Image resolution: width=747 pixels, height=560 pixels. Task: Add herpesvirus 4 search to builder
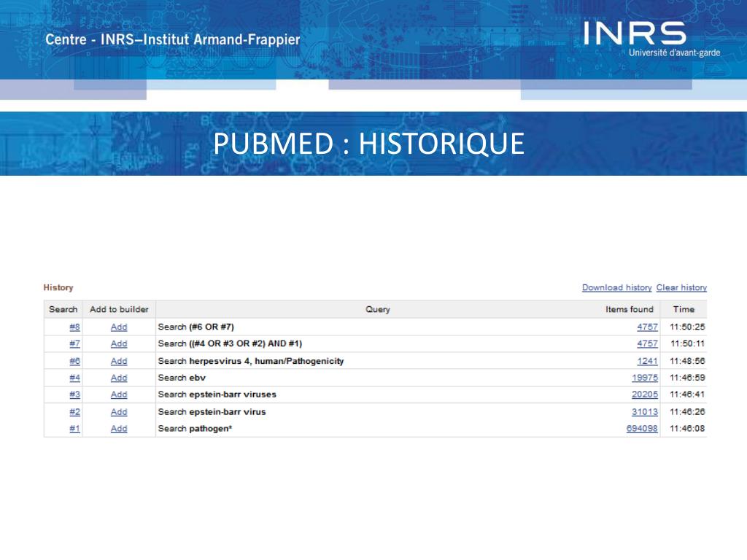click(x=119, y=361)
